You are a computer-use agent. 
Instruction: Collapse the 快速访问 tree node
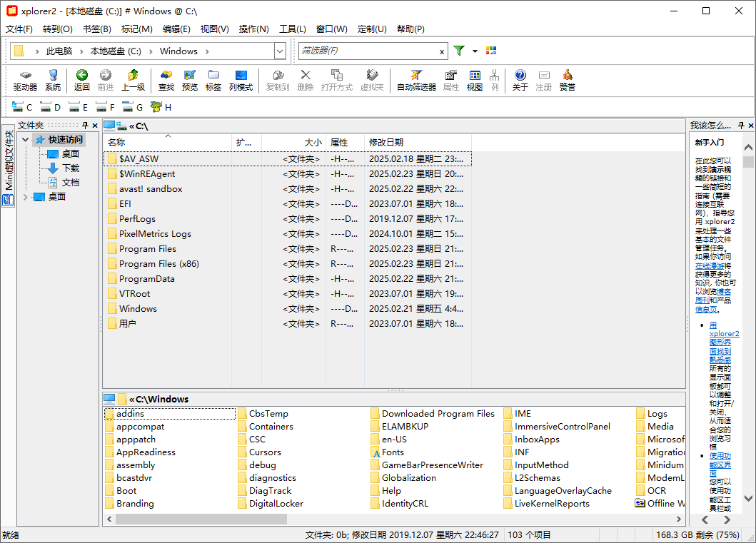tap(26, 140)
